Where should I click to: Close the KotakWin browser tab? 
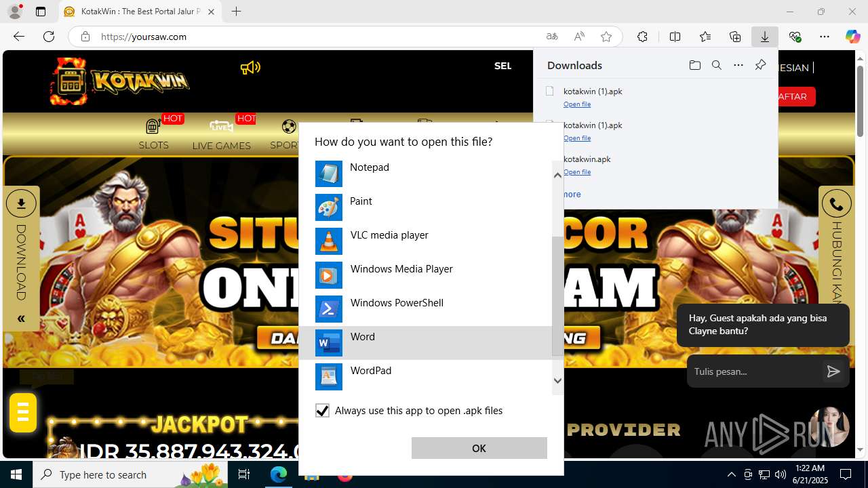[211, 12]
